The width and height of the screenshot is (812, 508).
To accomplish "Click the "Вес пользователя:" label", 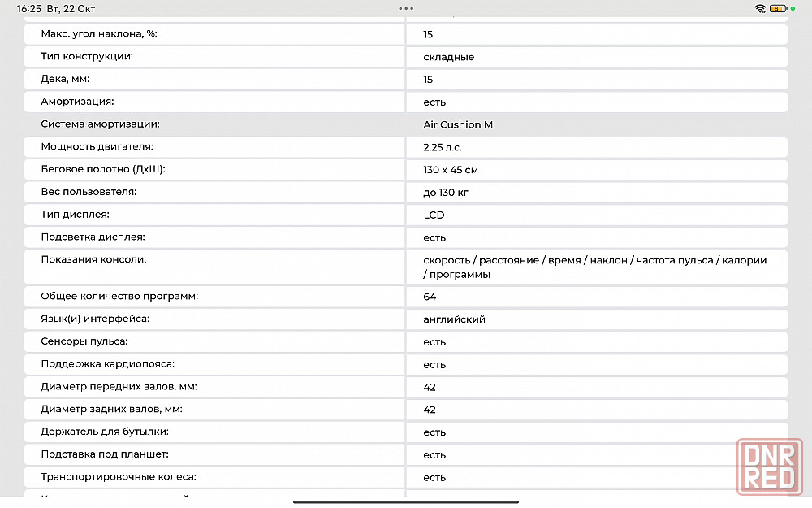I will click(89, 192).
